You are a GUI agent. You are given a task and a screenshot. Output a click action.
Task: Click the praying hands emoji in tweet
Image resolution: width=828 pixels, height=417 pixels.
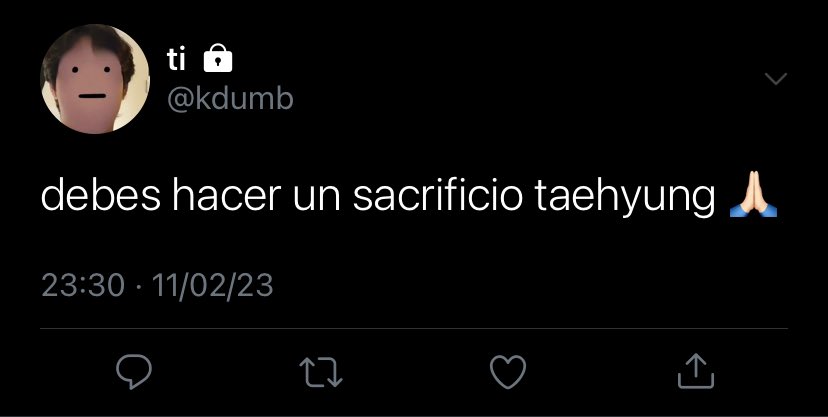point(753,194)
